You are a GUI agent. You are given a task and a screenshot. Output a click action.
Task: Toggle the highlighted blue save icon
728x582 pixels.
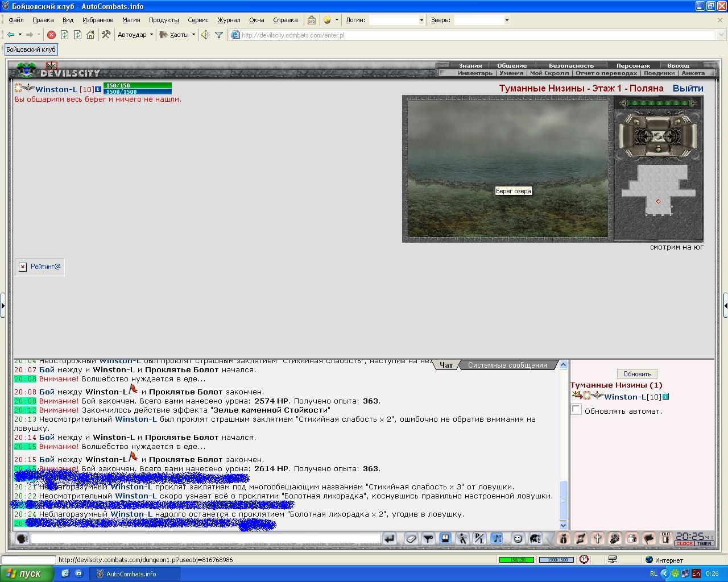click(445, 538)
